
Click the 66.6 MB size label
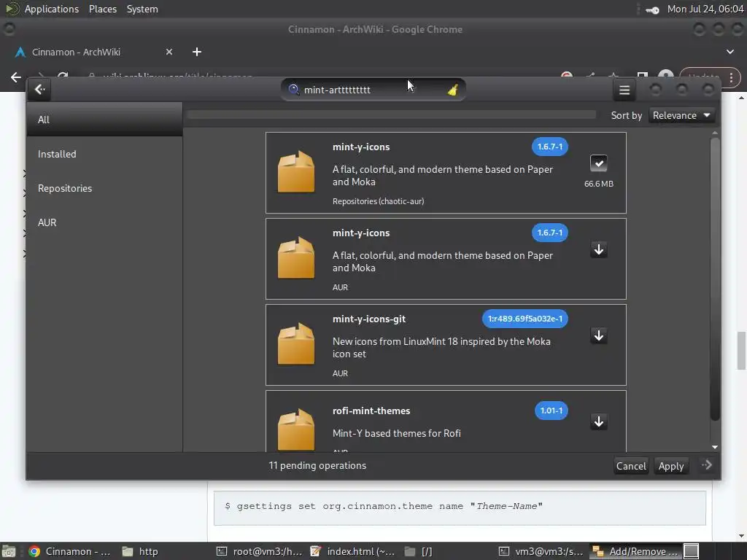click(x=599, y=184)
